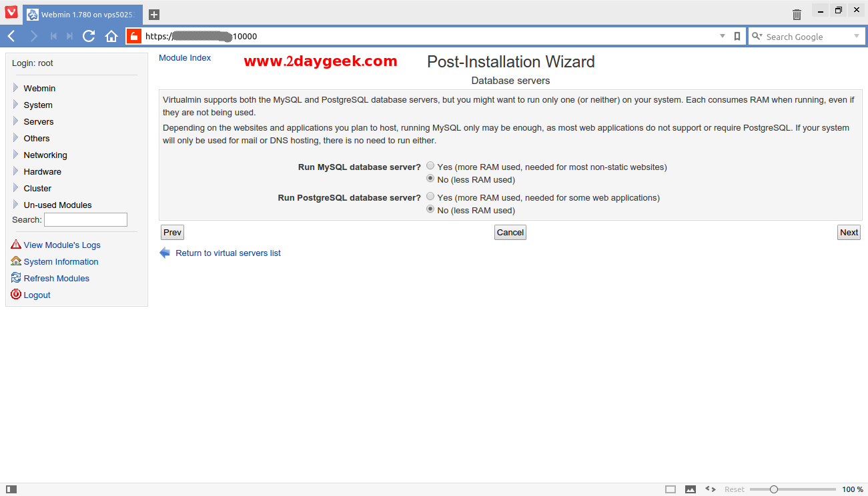The height and width of the screenshot is (496, 868).
Task: Open the System Information link
Action: 61,262
